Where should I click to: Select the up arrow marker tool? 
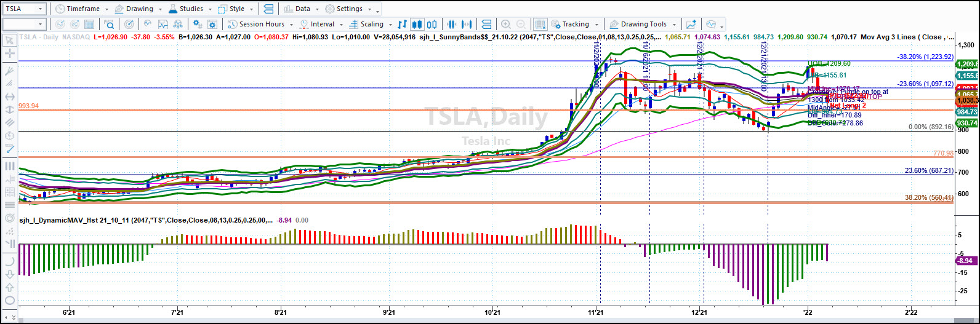[x=10, y=288]
